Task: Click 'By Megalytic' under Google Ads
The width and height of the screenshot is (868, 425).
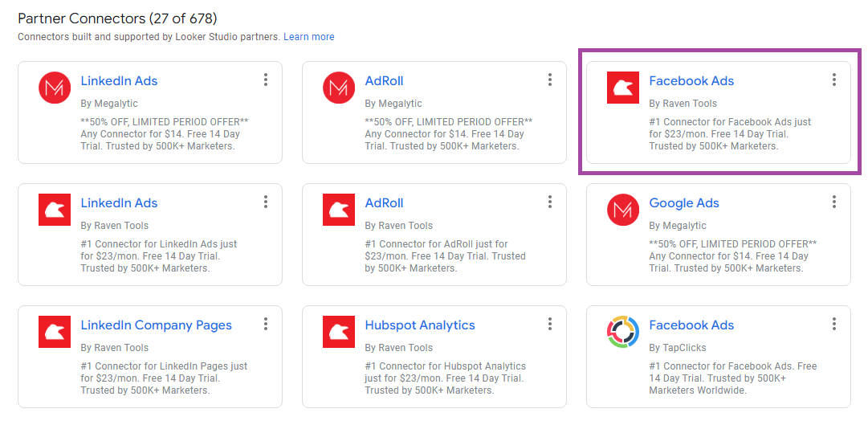Action: pyautogui.click(x=678, y=226)
